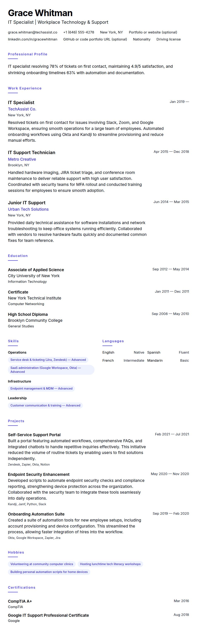Viewport: 197px width, 644px height.
Task: Click the Zendesk, Zapier, Okta, Notion tools line
Action: [29, 465]
